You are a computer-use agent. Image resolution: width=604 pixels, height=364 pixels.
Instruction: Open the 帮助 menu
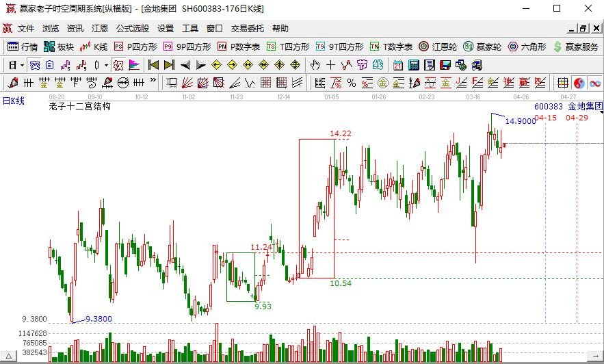pyautogui.click(x=280, y=29)
